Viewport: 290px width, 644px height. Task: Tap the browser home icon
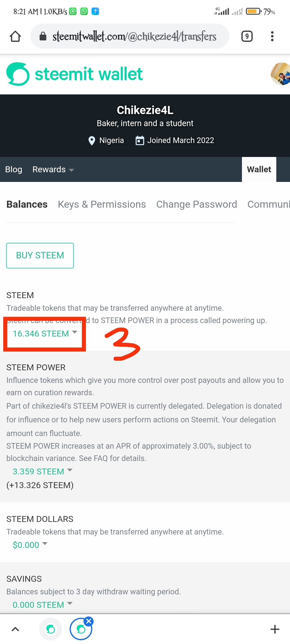[15, 36]
